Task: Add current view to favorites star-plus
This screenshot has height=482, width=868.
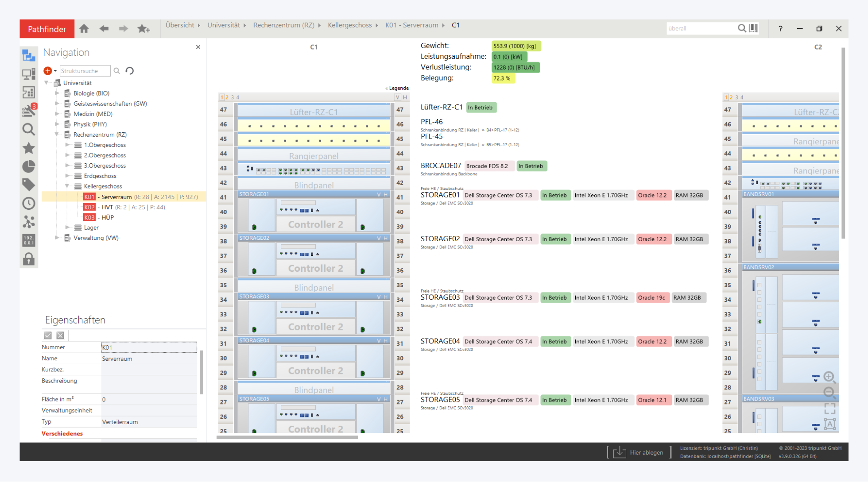Action: point(143,29)
